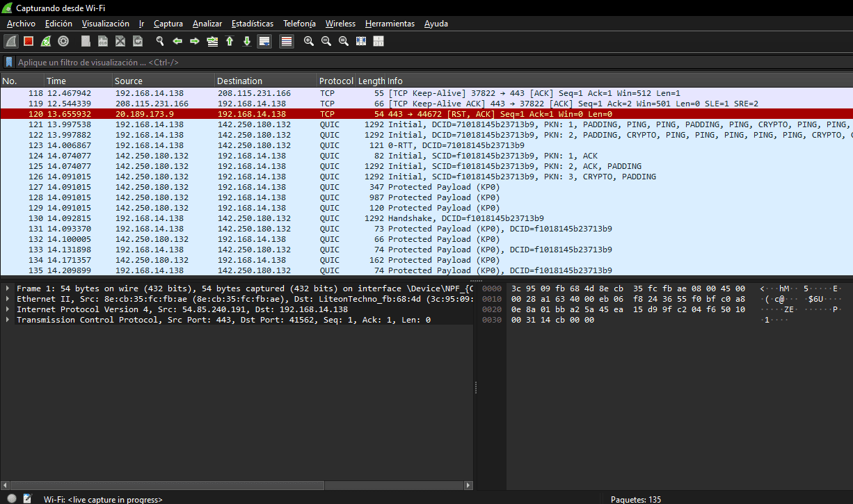
Task: Toggle auto-scroll during live capture
Action: tap(264, 41)
